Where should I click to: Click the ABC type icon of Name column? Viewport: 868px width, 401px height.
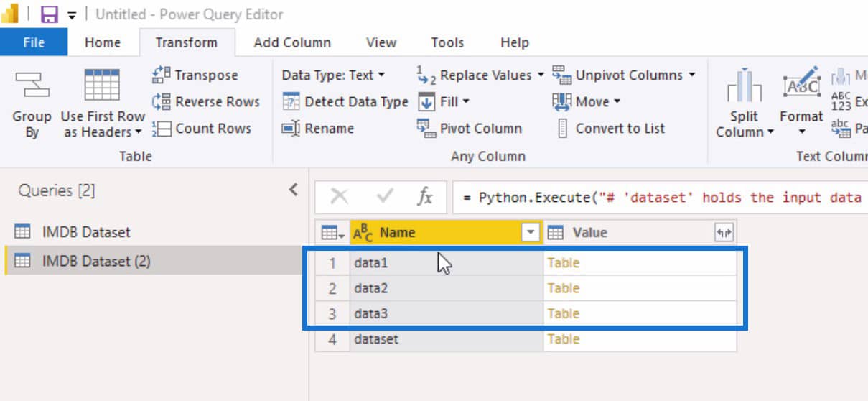[363, 233]
